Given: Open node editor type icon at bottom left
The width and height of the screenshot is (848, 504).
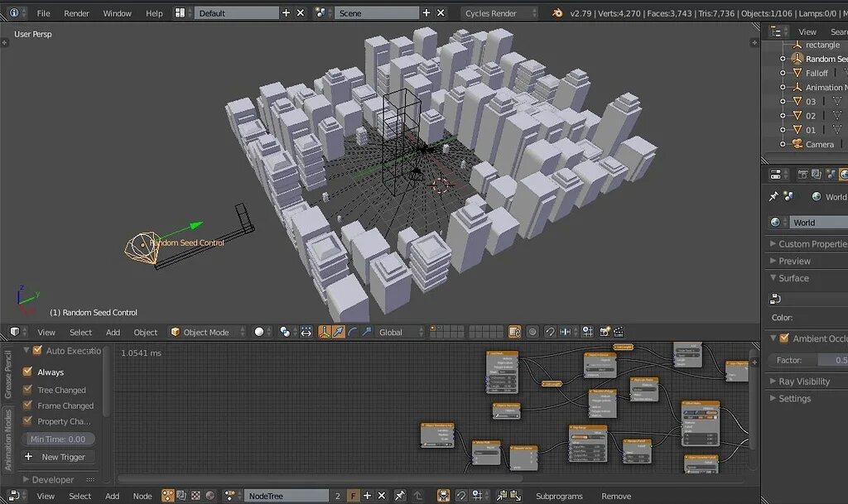Looking at the screenshot, I should [x=14, y=496].
